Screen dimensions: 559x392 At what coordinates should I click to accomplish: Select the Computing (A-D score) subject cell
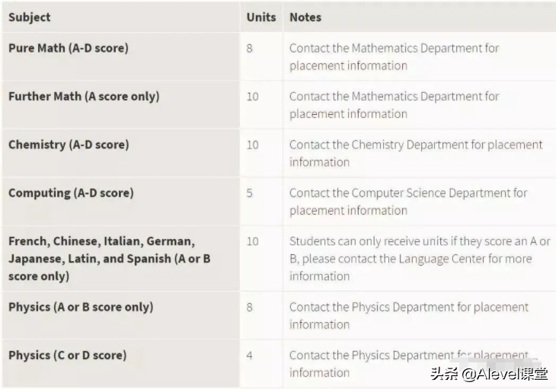point(71,193)
